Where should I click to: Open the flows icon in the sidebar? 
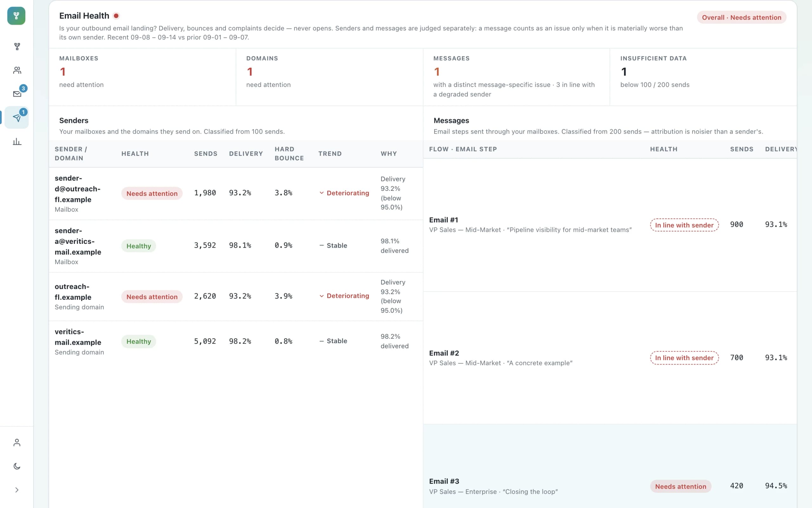pos(17,46)
